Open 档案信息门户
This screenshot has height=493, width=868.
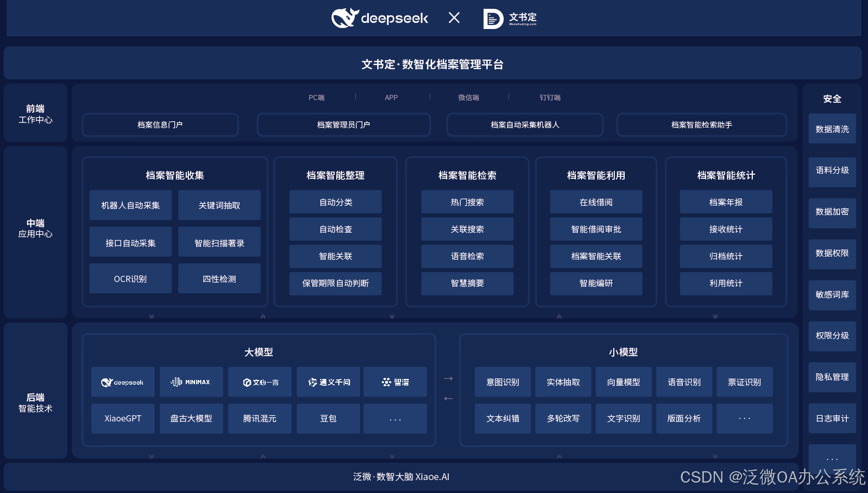pos(160,125)
